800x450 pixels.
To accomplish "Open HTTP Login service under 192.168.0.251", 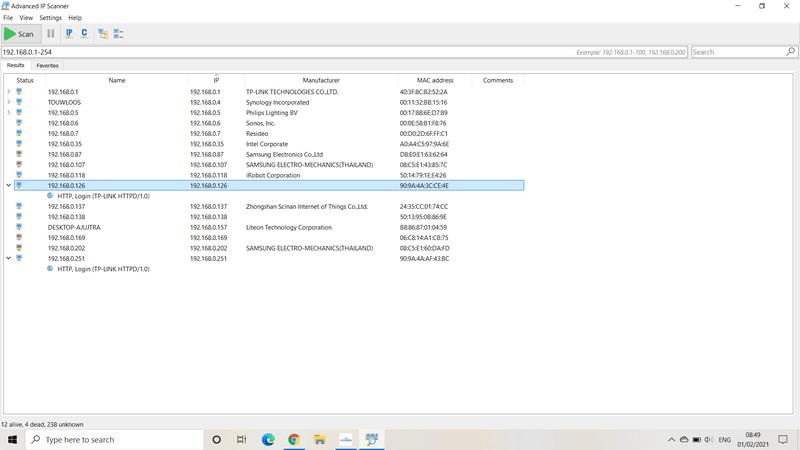I will [x=103, y=269].
